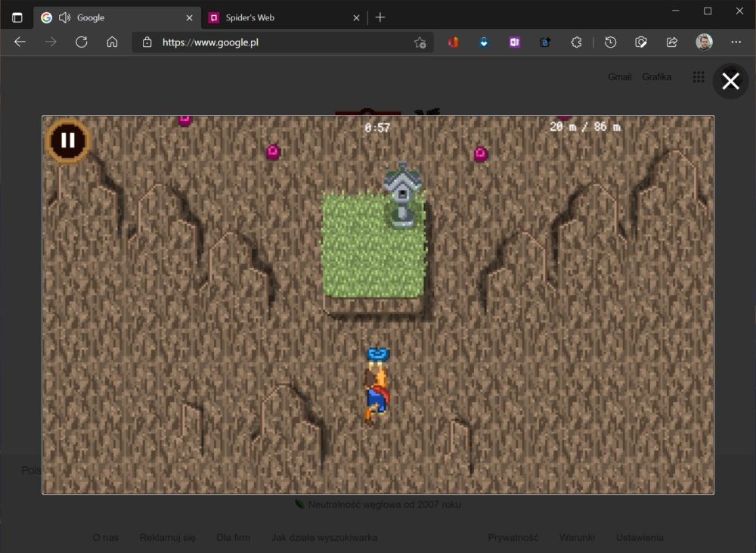Open browsing history
Viewport: 756px width, 553px height.
610,42
